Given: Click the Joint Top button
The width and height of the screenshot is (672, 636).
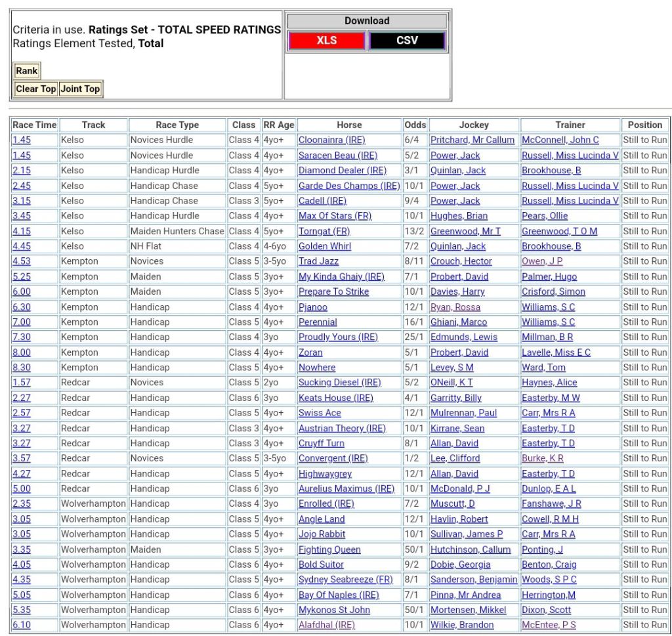Looking at the screenshot, I should click(80, 89).
